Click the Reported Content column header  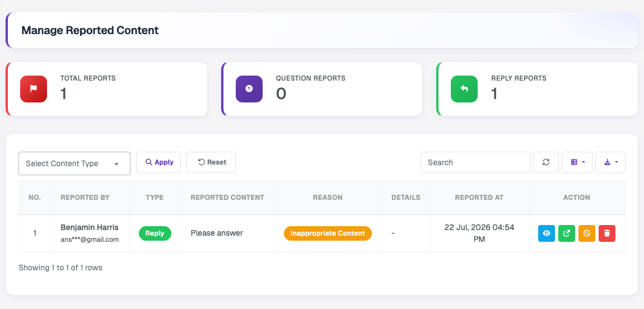pyautogui.click(x=227, y=198)
